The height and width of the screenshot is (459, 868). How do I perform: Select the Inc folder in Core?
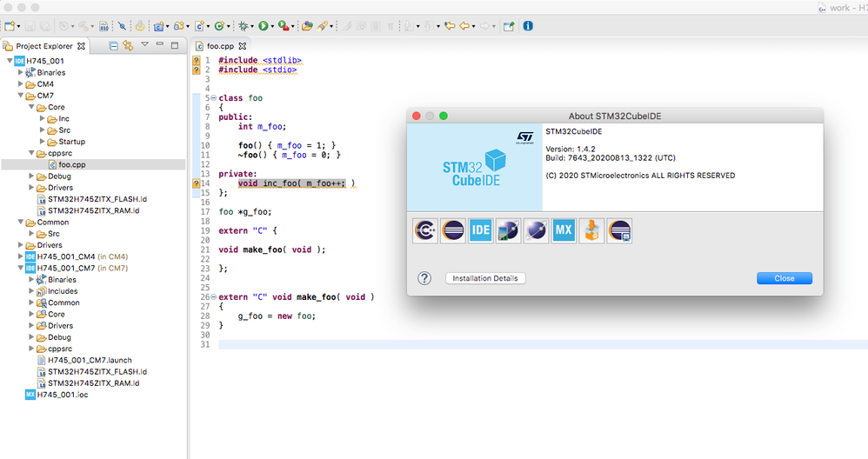pyautogui.click(x=63, y=118)
